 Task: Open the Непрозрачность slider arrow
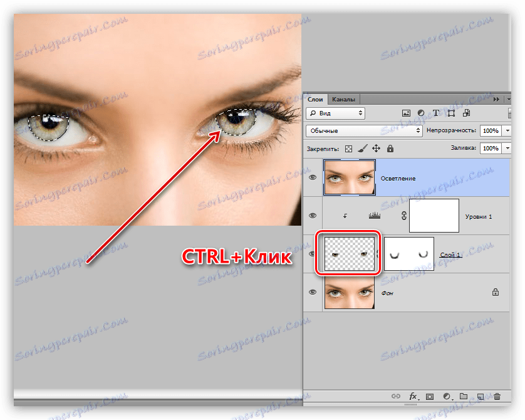coord(507,130)
